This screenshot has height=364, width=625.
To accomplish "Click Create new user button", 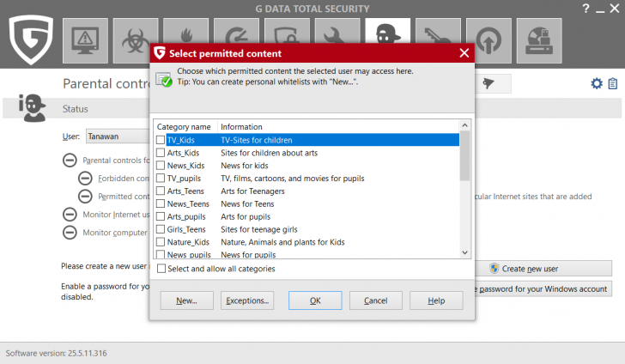I will pyautogui.click(x=543, y=269).
